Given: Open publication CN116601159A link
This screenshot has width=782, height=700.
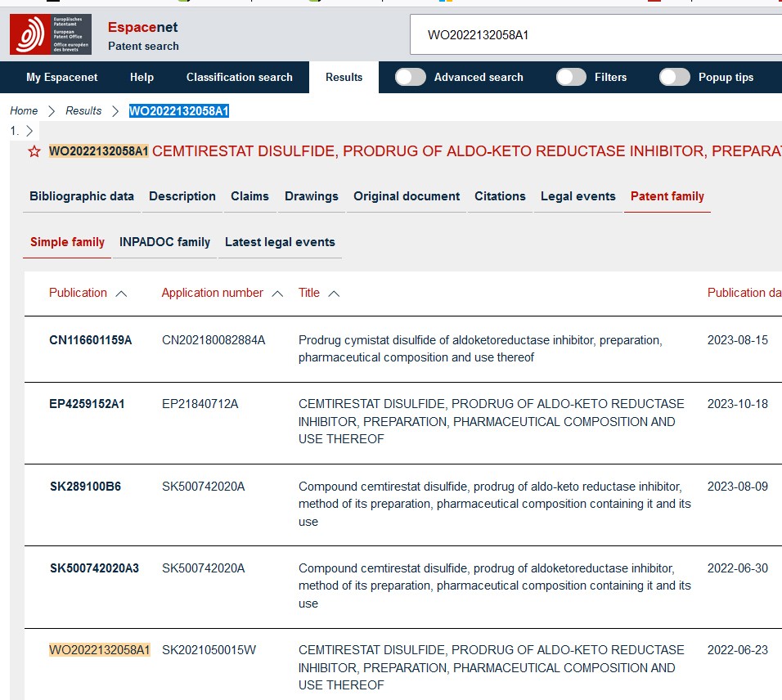Looking at the screenshot, I should (x=90, y=340).
